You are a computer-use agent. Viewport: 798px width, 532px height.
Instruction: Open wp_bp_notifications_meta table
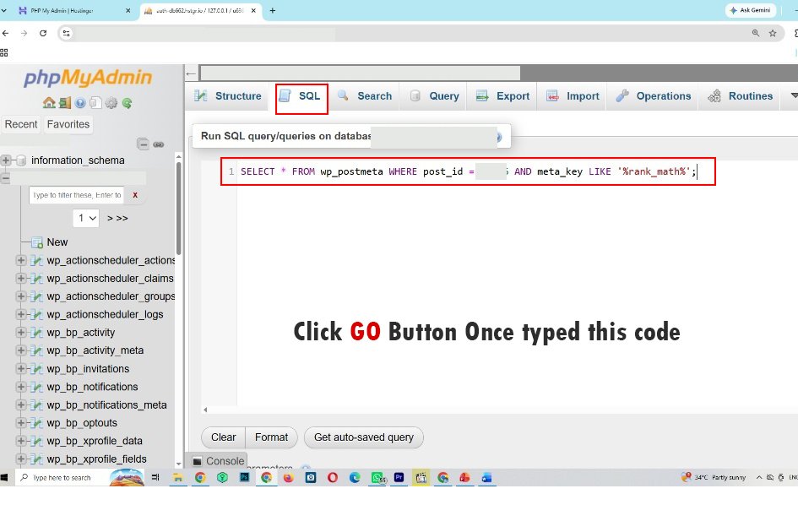point(107,405)
